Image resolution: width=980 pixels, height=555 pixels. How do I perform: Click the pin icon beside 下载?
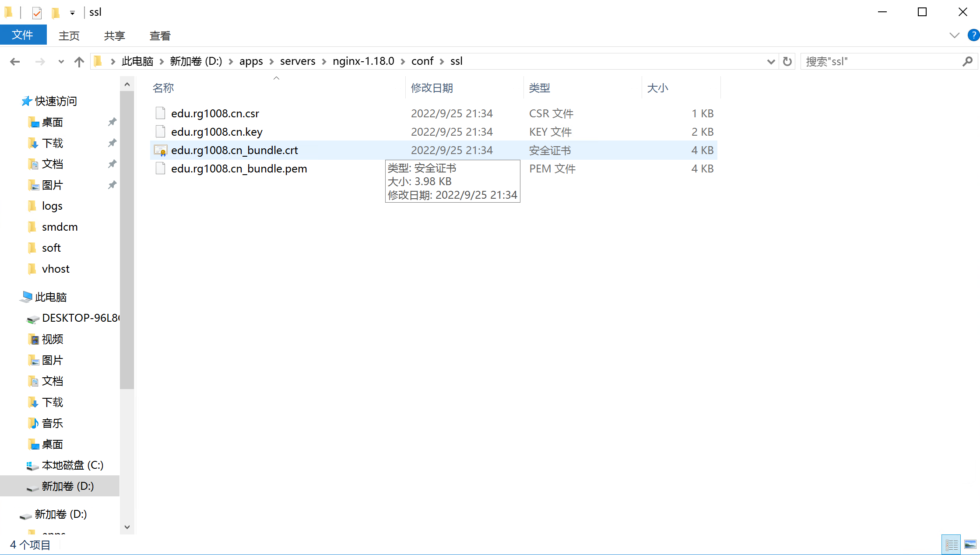[x=112, y=143]
